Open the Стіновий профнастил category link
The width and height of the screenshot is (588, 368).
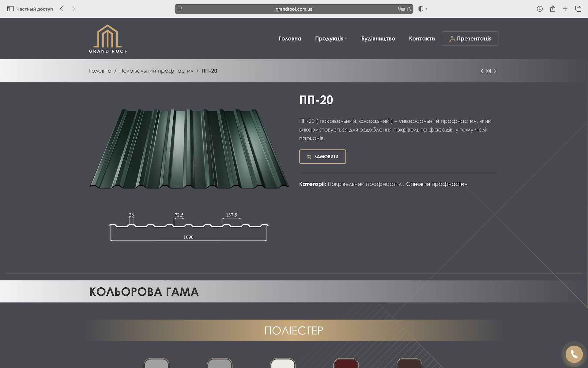[x=437, y=184]
